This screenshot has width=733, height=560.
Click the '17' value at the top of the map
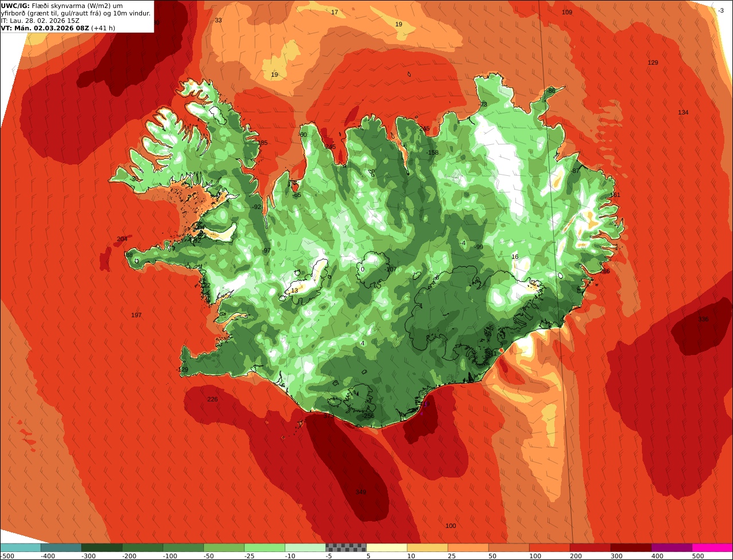click(334, 12)
